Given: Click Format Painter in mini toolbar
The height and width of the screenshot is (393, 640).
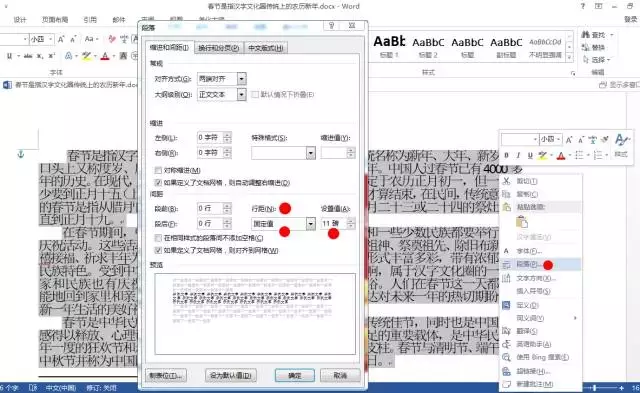Looking at the screenshot, I should click(605, 140).
